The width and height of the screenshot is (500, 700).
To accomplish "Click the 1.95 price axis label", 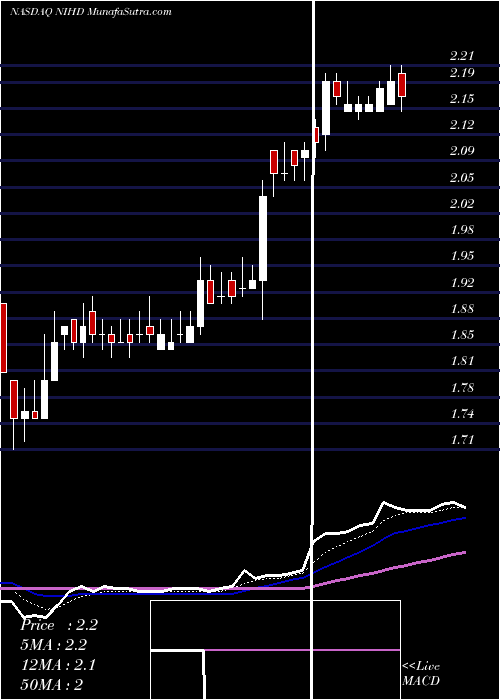I will coord(462,256).
